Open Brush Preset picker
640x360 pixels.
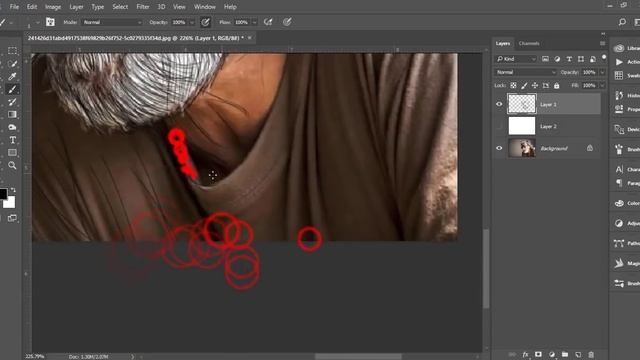point(33,22)
